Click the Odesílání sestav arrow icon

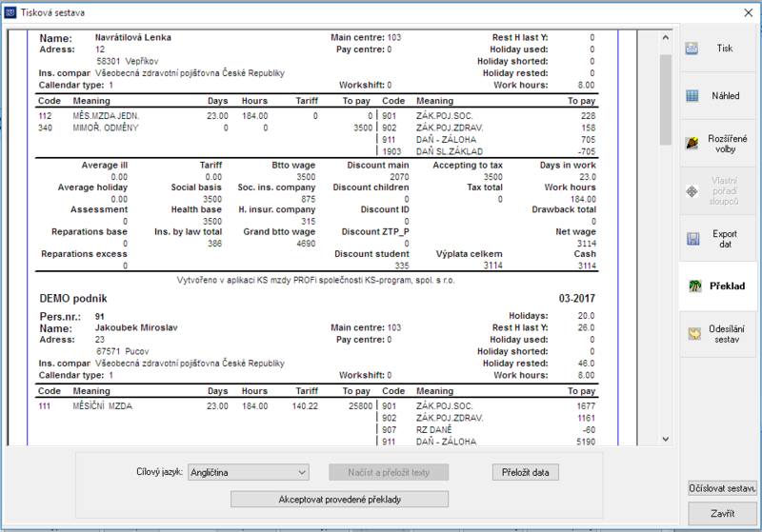(x=694, y=334)
